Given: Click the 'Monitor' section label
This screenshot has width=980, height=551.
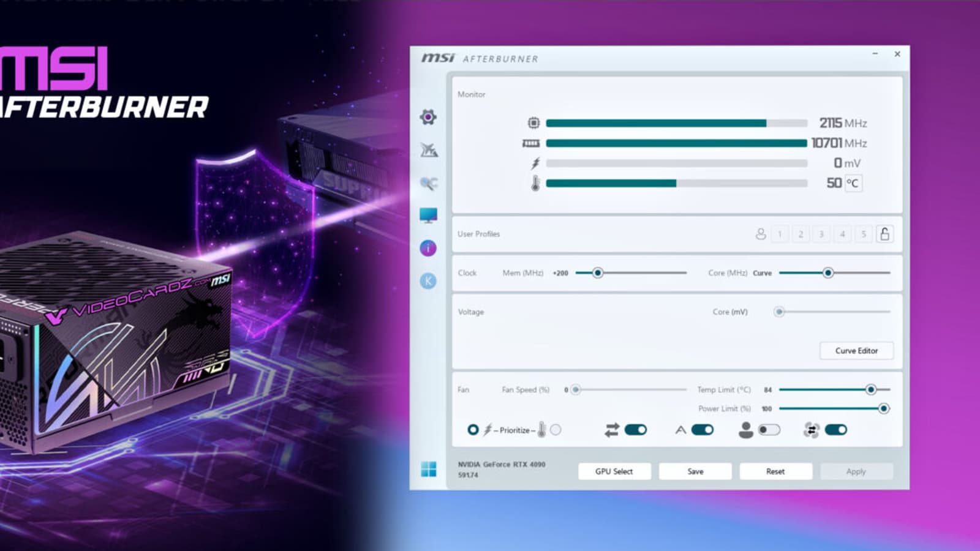Looking at the screenshot, I should (471, 94).
